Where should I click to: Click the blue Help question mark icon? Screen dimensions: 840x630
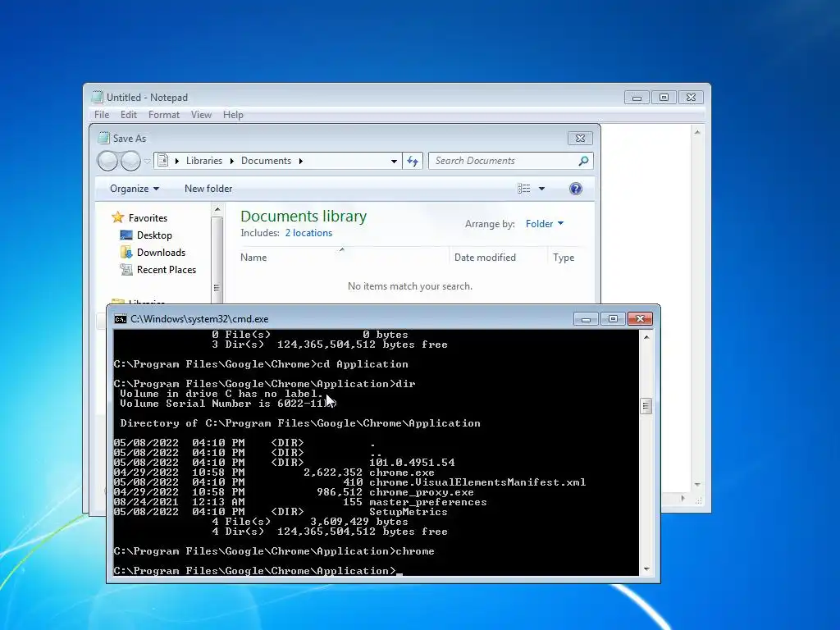(576, 189)
